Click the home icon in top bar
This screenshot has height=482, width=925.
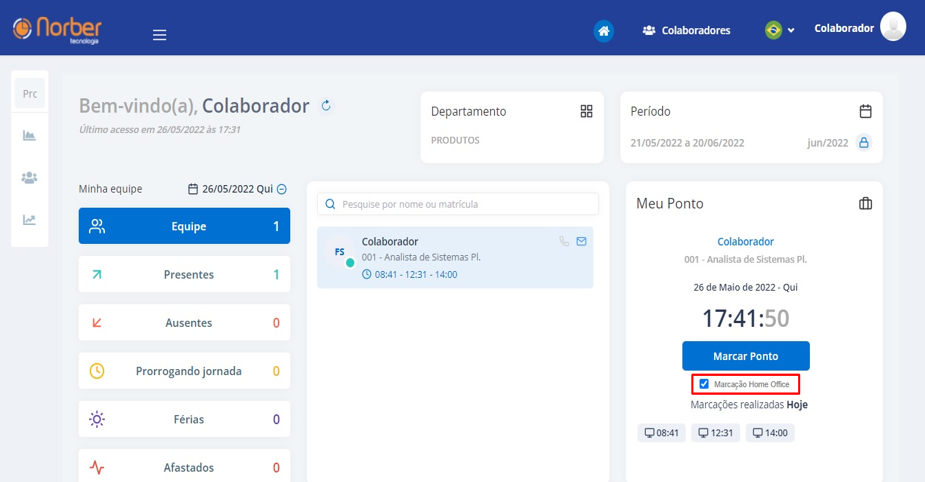tap(603, 30)
